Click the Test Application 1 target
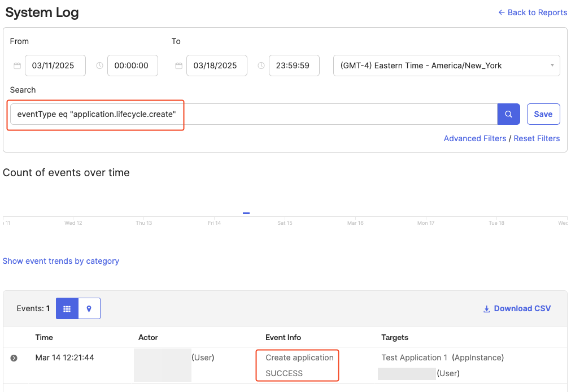The width and height of the screenshot is (571, 392). [414, 358]
